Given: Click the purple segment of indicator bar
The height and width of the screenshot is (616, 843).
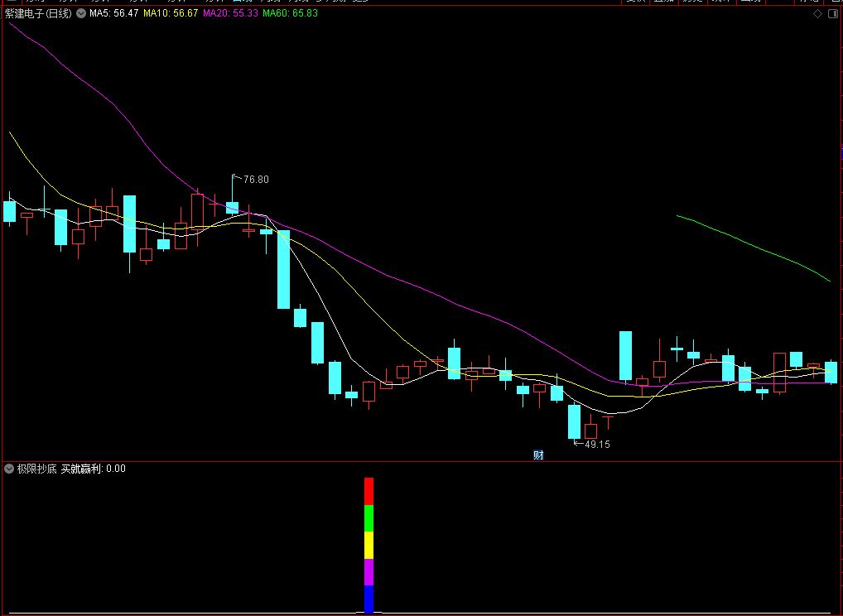Looking at the screenshot, I should (x=369, y=572).
